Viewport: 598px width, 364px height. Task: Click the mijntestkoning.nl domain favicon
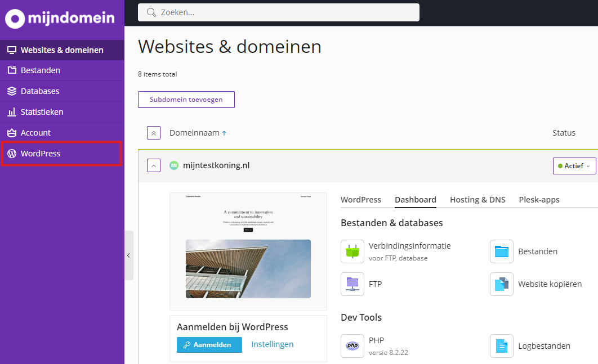(174, 165)
